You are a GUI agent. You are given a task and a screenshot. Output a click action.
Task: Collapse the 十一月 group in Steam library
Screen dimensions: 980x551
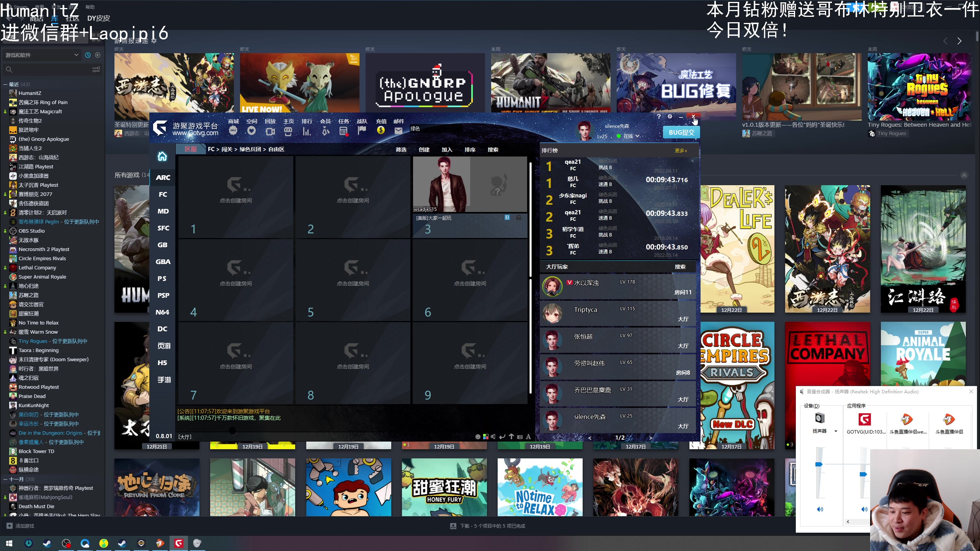point(5,479)
